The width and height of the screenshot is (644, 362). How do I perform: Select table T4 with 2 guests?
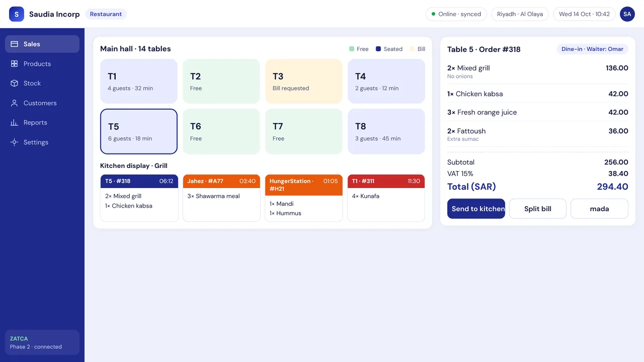[x=386, y=81]
